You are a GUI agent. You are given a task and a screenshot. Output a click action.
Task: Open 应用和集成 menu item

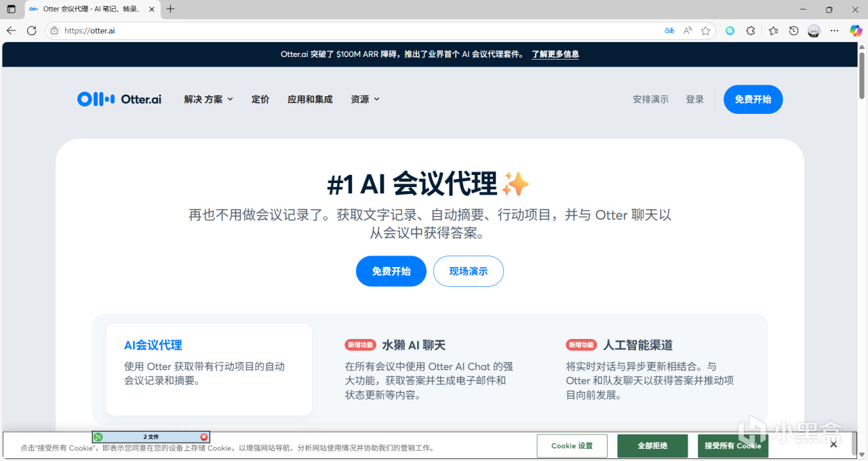(310, 99)
